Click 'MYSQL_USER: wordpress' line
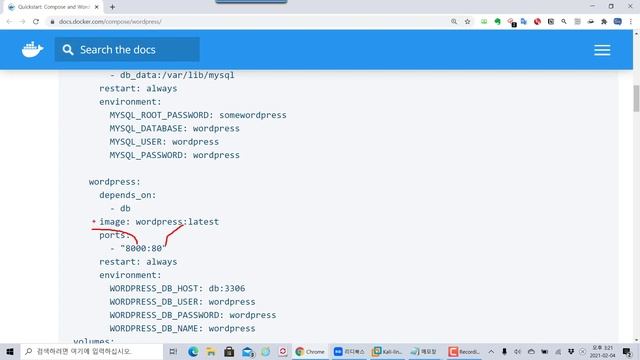 [x=164, y=142]
